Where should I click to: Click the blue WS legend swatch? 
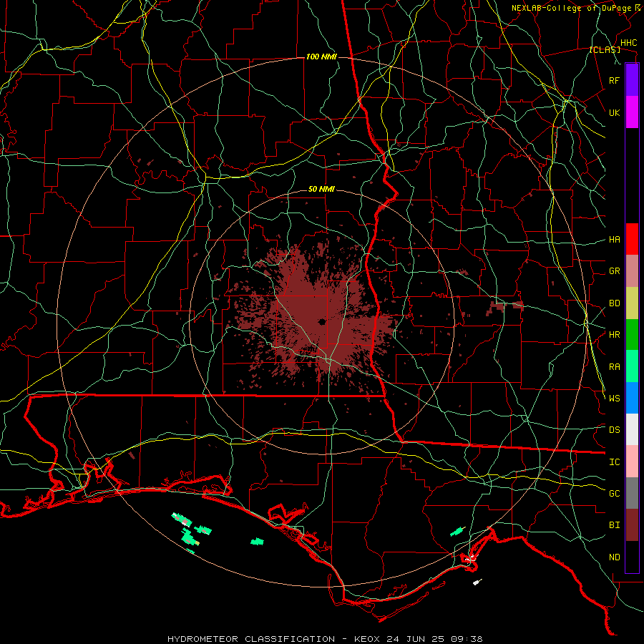(x=632, y=398)
